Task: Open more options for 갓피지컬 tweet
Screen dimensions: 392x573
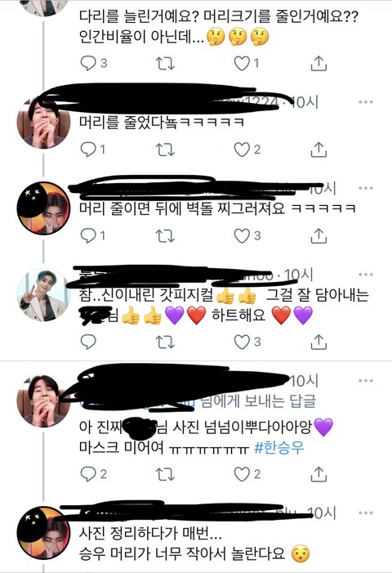Action: [x=365, y=275]
